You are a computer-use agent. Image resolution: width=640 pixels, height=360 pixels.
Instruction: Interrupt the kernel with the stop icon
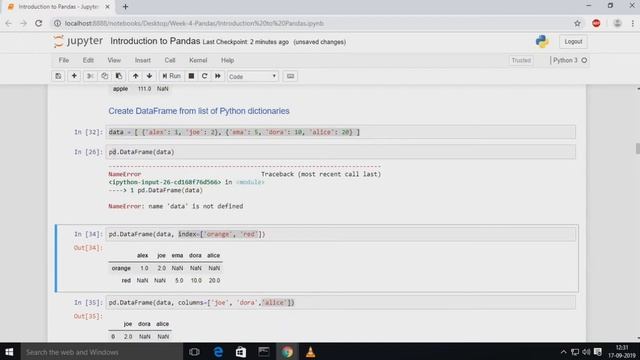point(191,76)
